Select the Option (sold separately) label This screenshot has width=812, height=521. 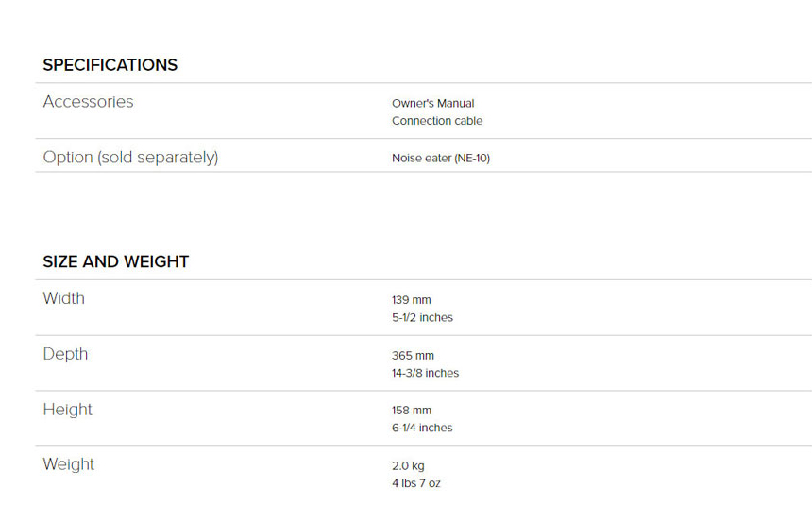coord(130,157)
